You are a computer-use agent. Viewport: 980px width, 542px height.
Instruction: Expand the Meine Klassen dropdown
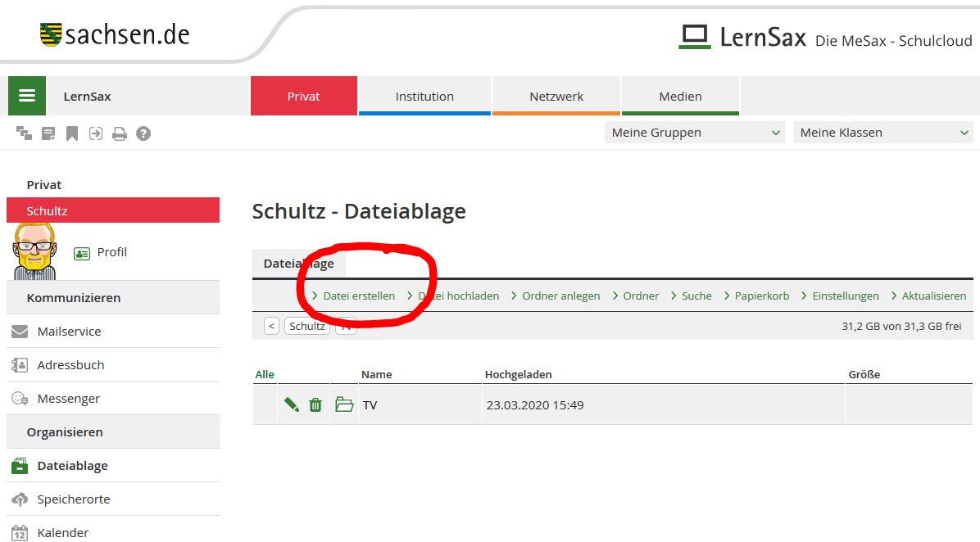coord(883,133)
